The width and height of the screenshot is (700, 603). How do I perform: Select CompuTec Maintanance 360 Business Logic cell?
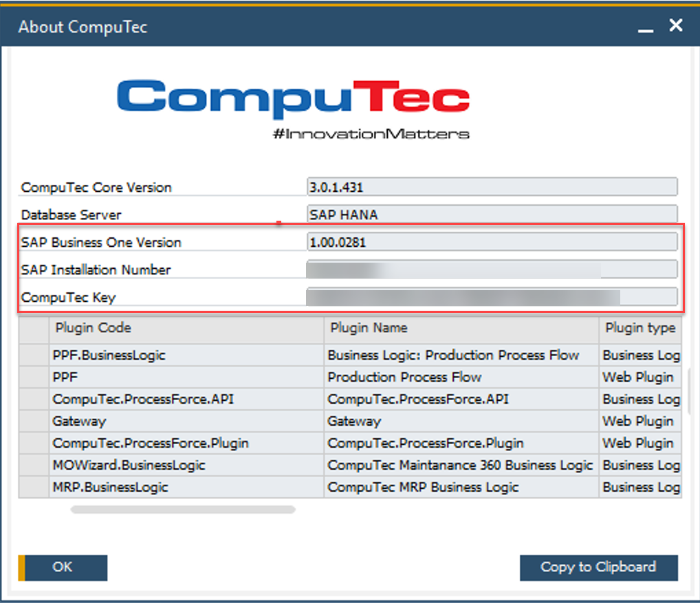coord(460,465)
